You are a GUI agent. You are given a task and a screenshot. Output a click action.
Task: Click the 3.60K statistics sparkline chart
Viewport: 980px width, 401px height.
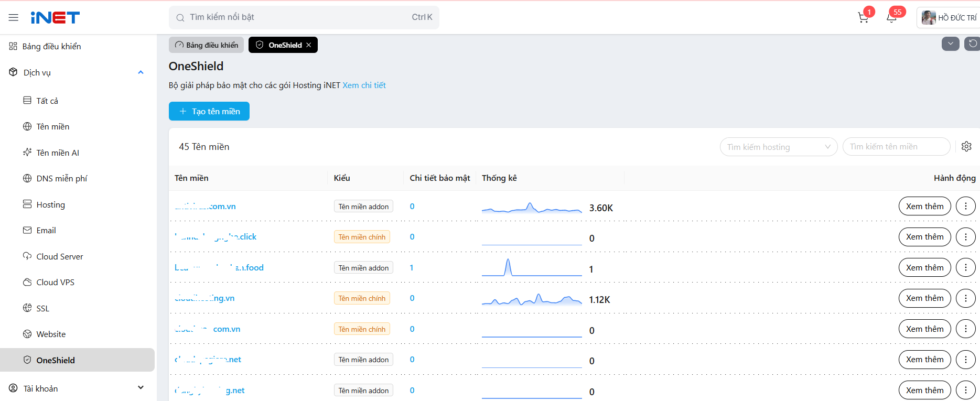[532, 208]
